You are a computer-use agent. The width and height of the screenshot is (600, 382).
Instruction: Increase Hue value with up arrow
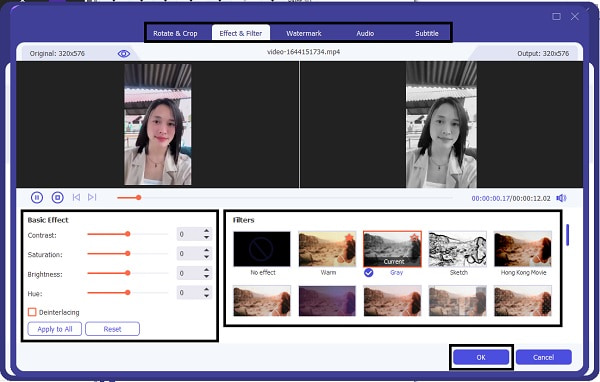tap(207, 289)
